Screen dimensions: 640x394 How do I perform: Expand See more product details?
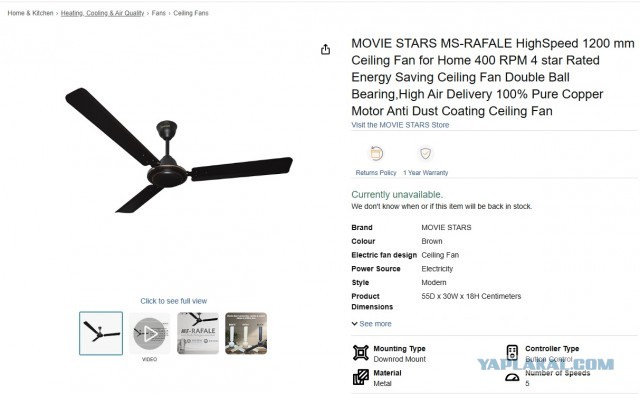tap(371, 324)
